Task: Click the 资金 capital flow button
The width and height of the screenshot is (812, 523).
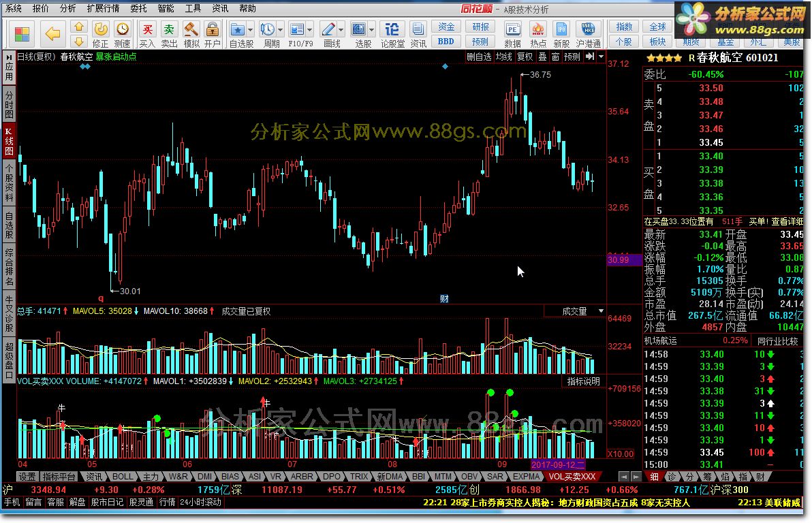Action: point(446,27)
